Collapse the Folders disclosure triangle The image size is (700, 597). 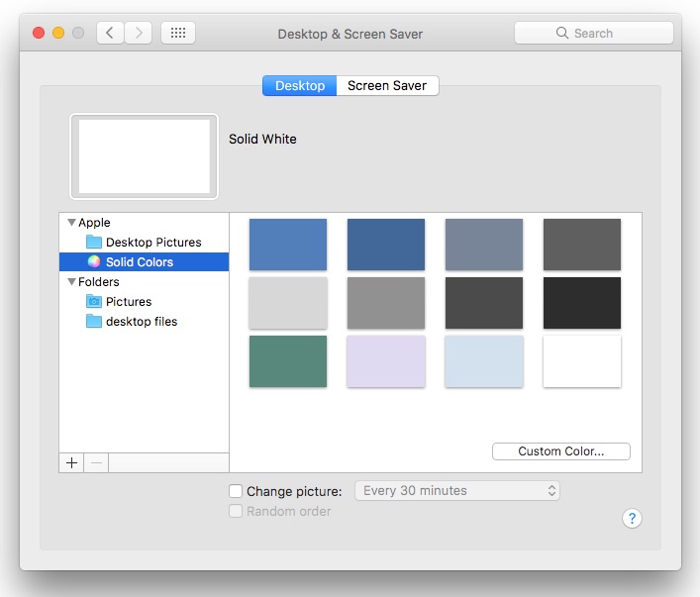click(x=71, y=282)
